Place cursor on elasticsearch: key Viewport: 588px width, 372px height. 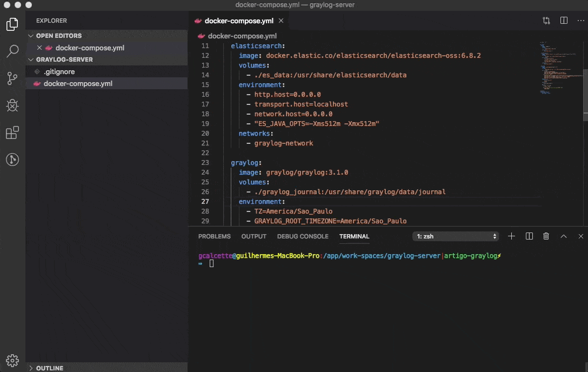point(258,46)
